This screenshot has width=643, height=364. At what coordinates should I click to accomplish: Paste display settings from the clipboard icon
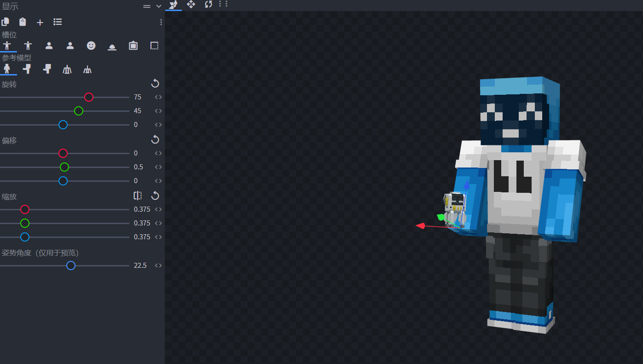(x=23, y=22)
